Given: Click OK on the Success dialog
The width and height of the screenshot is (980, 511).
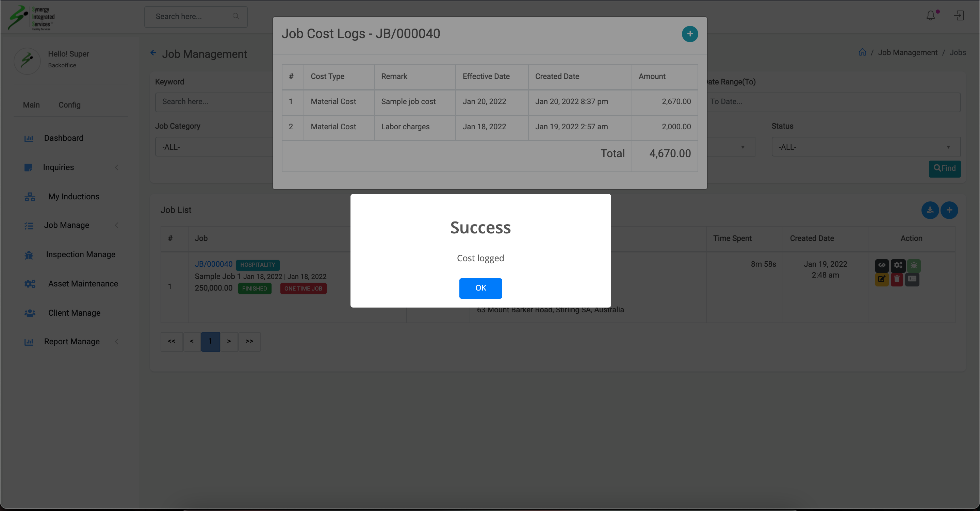Looking at the screenshot, I should coord(480,288).
